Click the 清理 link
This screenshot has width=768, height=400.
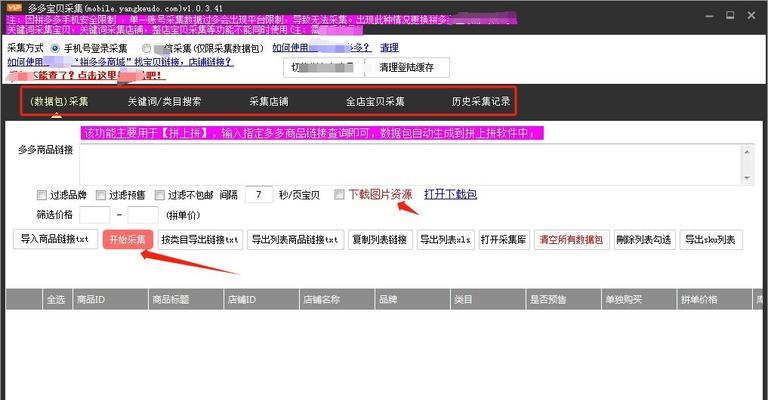click(x=389, y=47)
